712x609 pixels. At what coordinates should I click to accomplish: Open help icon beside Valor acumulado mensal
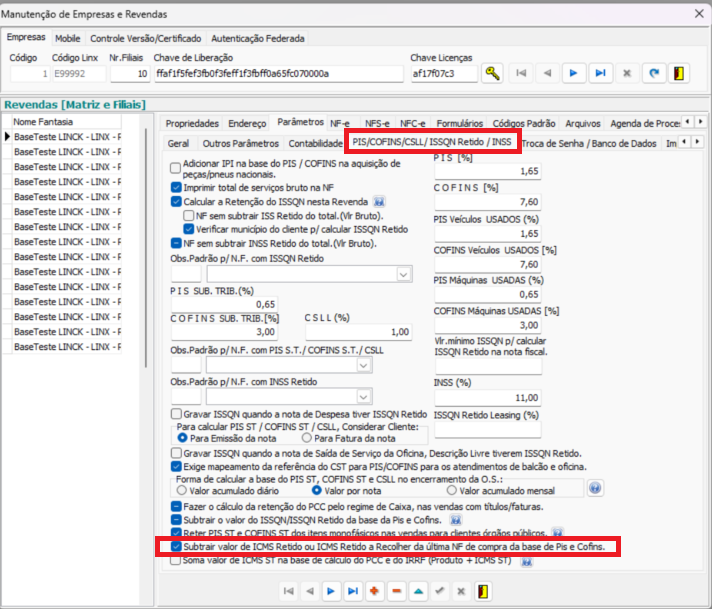(x=595, y=488)
